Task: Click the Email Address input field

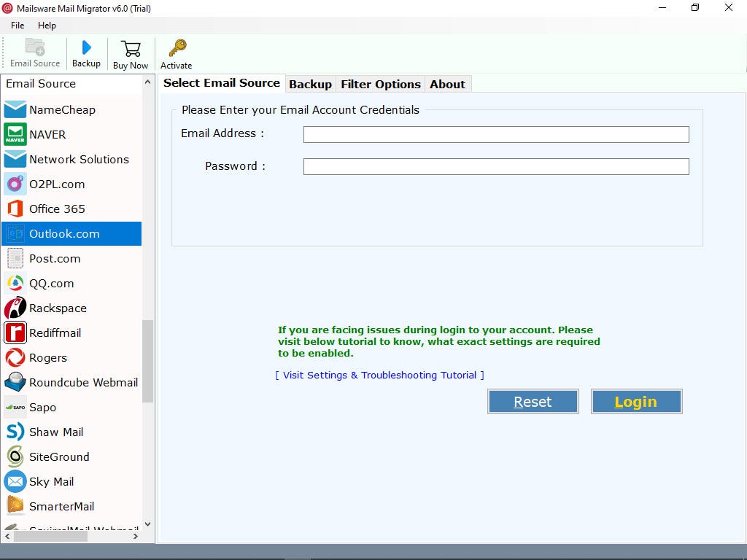Action: tap(496, 134)
